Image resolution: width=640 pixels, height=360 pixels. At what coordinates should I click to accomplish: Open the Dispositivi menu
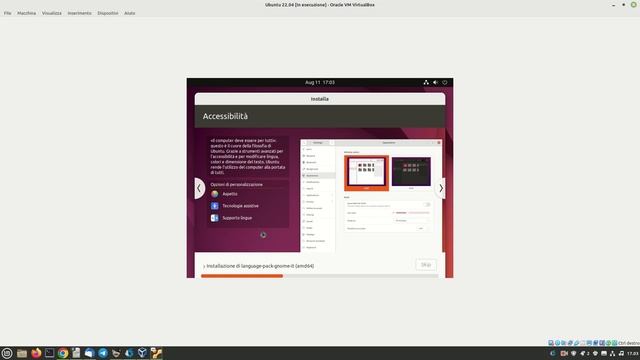tap(108, 13)
